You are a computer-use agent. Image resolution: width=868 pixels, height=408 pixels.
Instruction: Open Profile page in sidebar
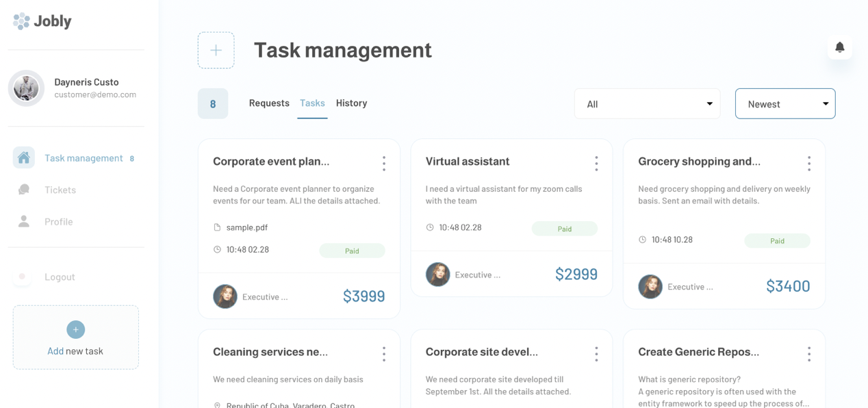(59, 222)
